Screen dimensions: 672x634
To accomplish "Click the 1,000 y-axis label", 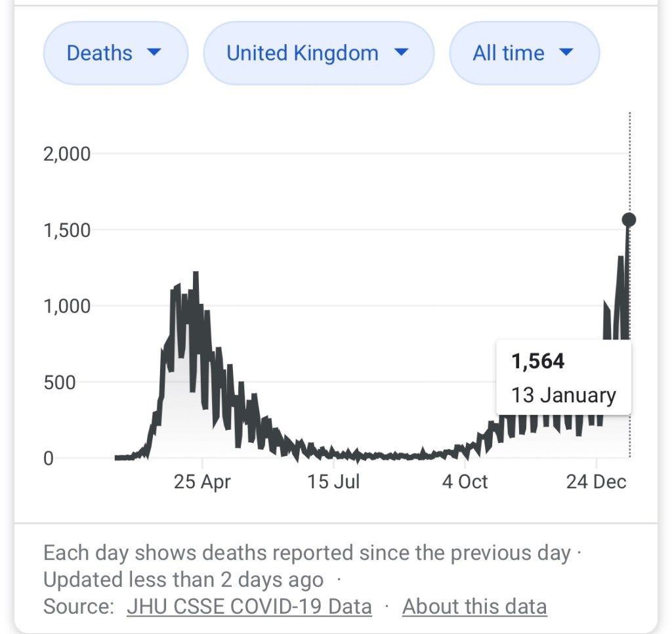I will (66, 306).
